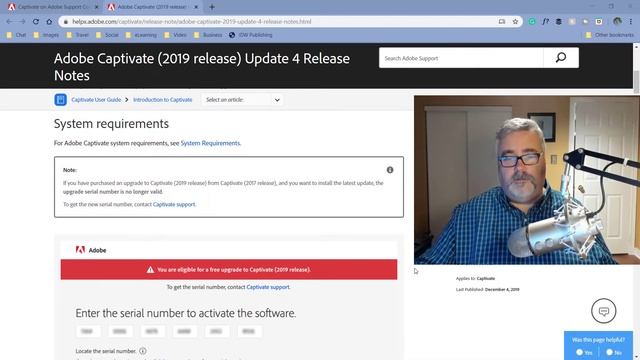Go back to the previous page
640x360 pixels.
[x=9, y=22]
